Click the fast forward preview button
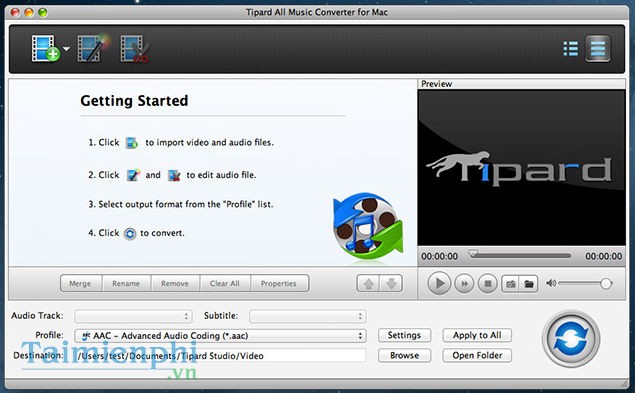The height and width of the screenshot is (393, 635). (x=464, y=284)
